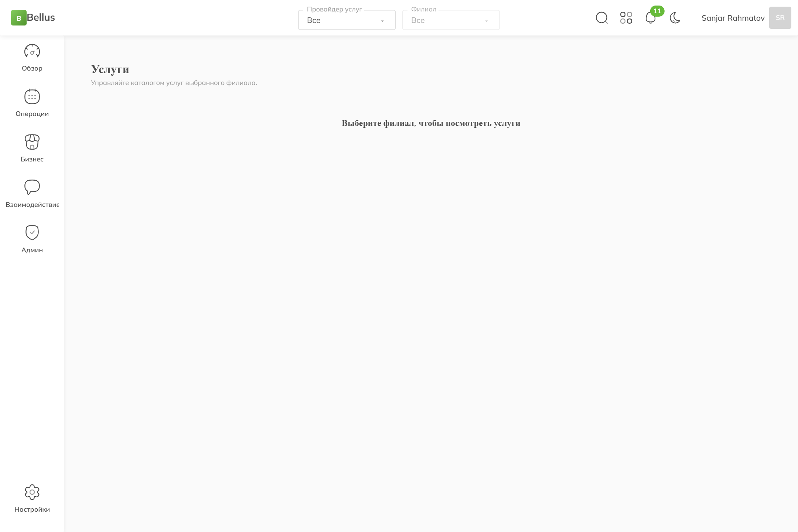Image resolution: width=798 pixels, height=532 pixels.
Task: Click the search magnifier icon
Action: coord(602,18)
